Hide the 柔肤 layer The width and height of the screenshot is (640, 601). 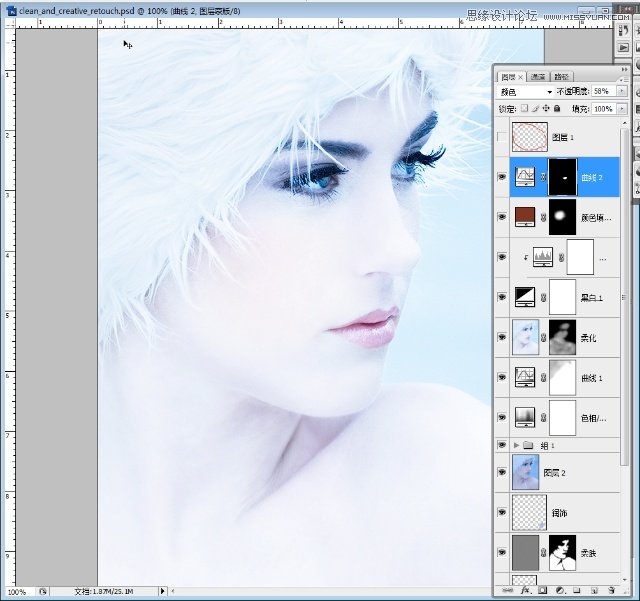[502, 552]
